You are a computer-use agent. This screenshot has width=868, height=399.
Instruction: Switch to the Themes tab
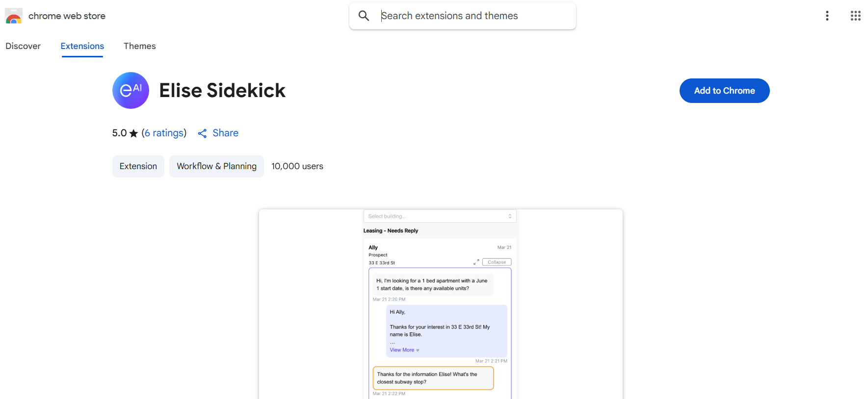point(140,46)
